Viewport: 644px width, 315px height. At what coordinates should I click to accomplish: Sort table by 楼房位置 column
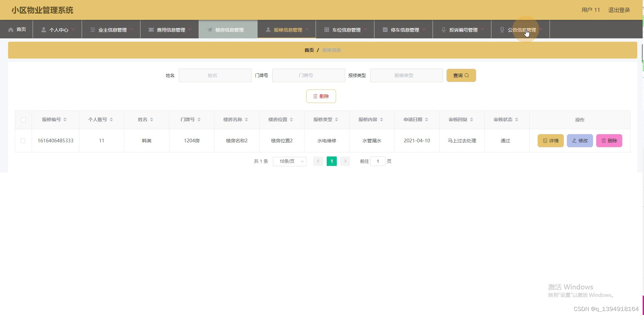pyautogui.click(x=291, y=119)
